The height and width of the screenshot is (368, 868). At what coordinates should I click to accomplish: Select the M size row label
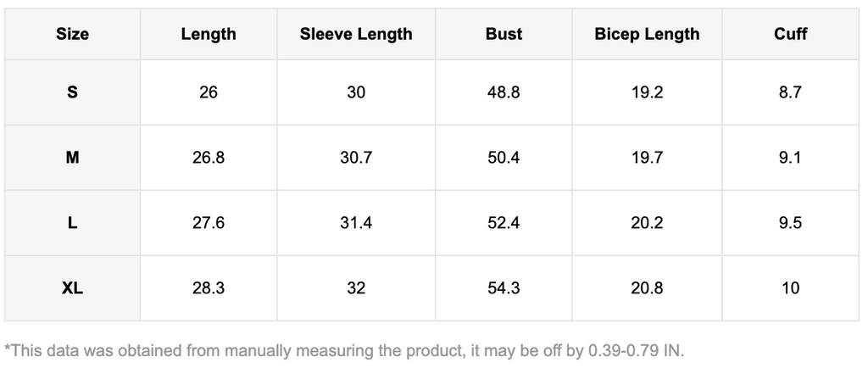coord(72,158)
